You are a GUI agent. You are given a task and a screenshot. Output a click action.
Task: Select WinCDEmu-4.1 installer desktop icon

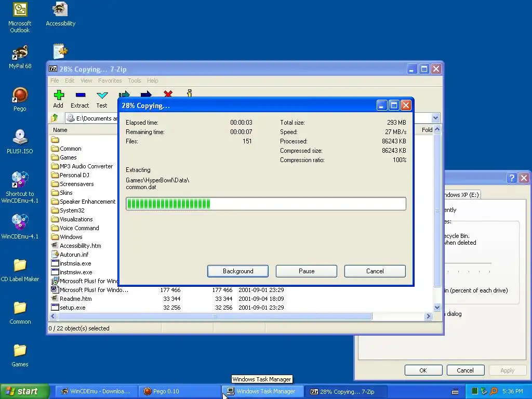[x=20, y=227]
